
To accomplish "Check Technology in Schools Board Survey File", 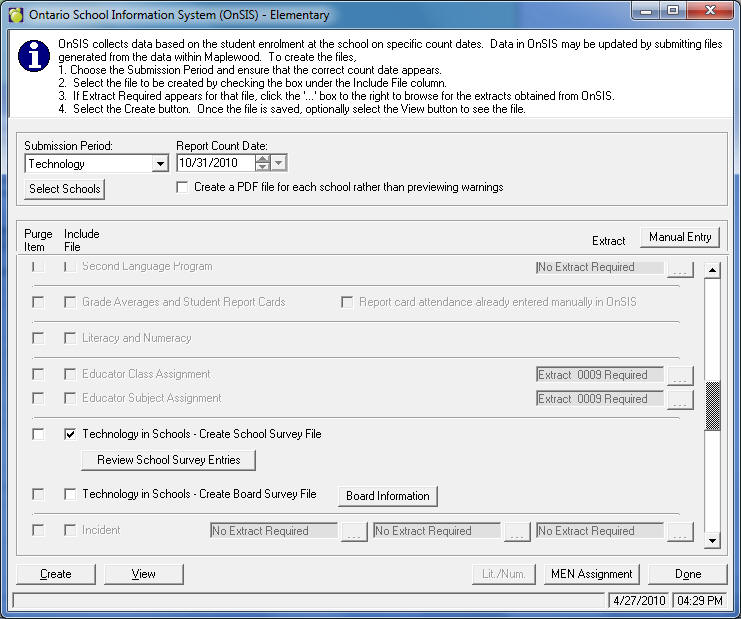I will click(x=70, y=494).
